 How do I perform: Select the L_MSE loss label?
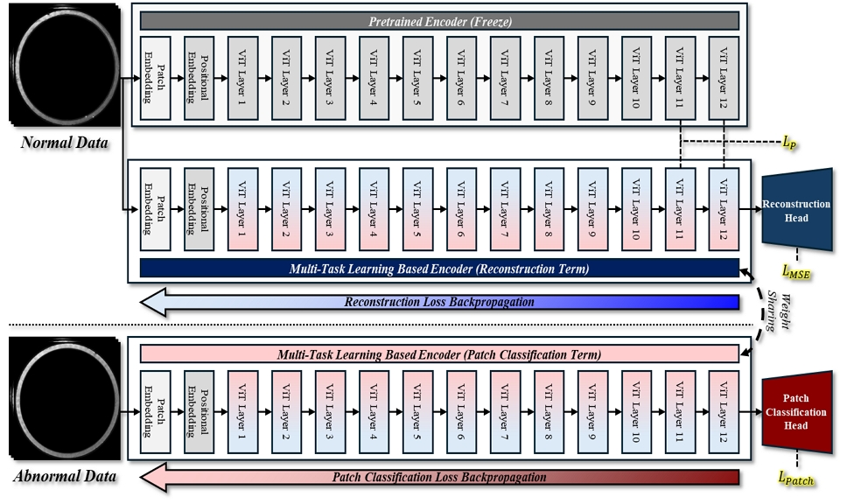(x=795, y=275)
